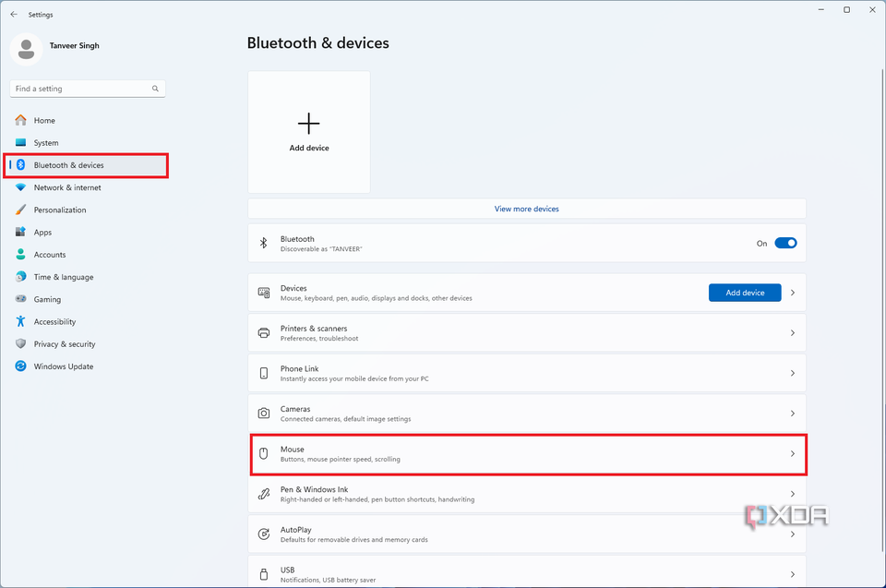Click the Printers & scanners printer icon
The height and width of the screenshot is (588, 886).
click(264, 332)
